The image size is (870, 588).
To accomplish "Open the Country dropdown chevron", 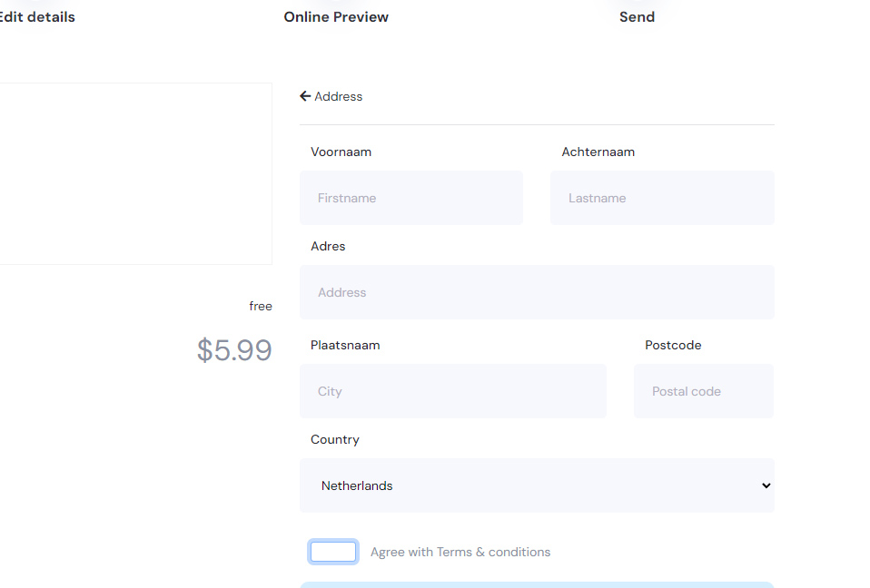I will click(x=766, y=485).
